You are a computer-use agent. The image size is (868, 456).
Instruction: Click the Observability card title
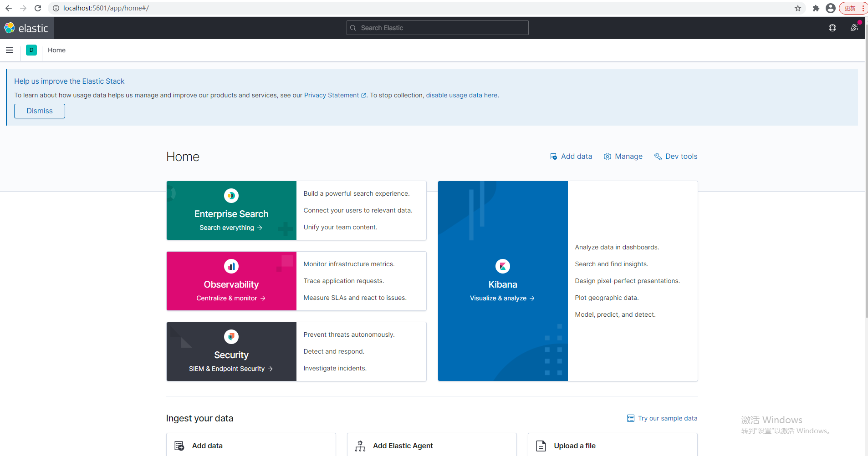tap(231, 284)
